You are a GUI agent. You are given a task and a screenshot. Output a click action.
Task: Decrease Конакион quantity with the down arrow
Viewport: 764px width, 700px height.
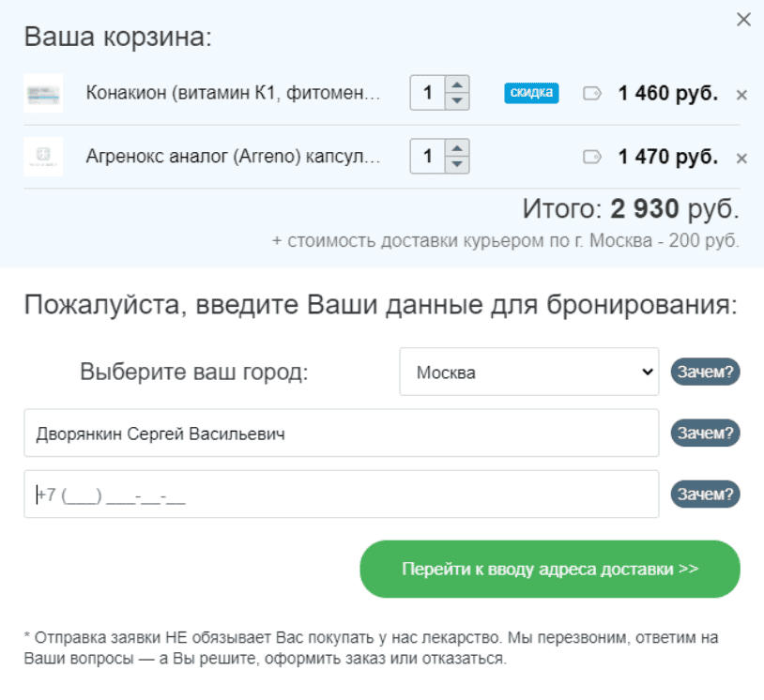(x=459, y=99)
